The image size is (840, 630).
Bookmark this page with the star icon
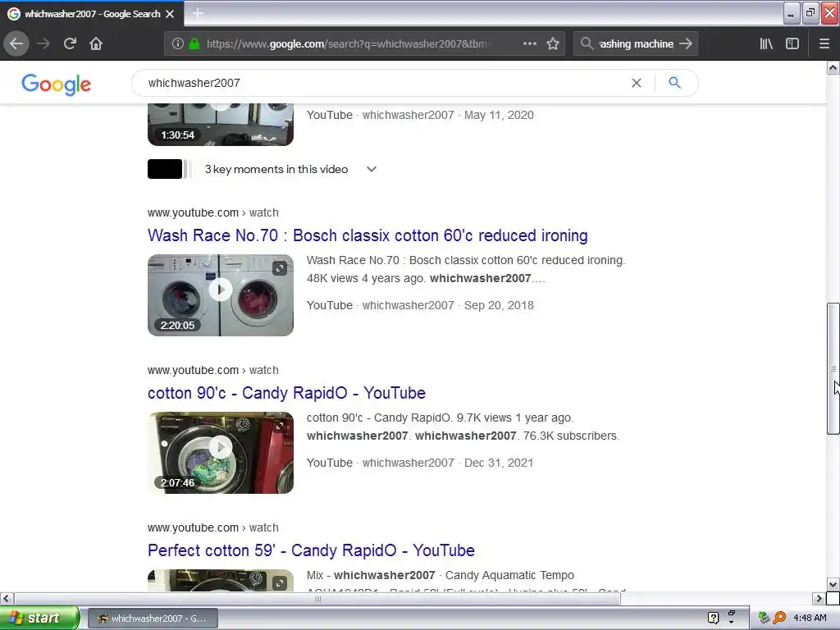coord(553,43)
